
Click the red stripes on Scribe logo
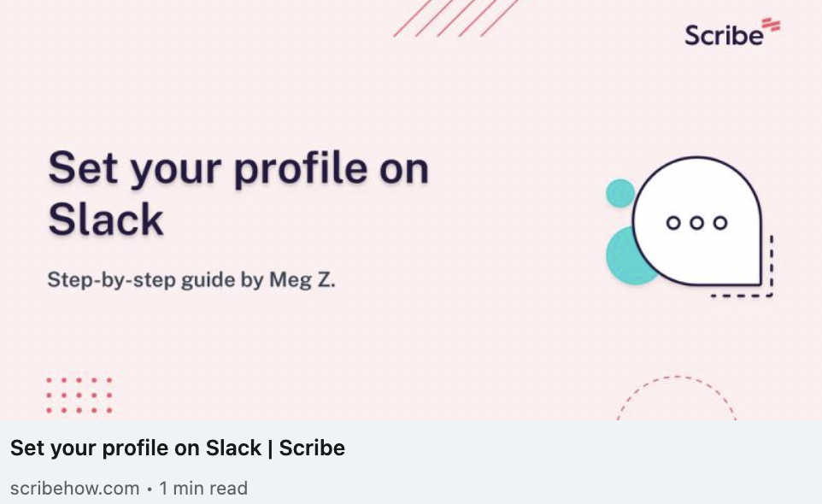click(771, 24)
